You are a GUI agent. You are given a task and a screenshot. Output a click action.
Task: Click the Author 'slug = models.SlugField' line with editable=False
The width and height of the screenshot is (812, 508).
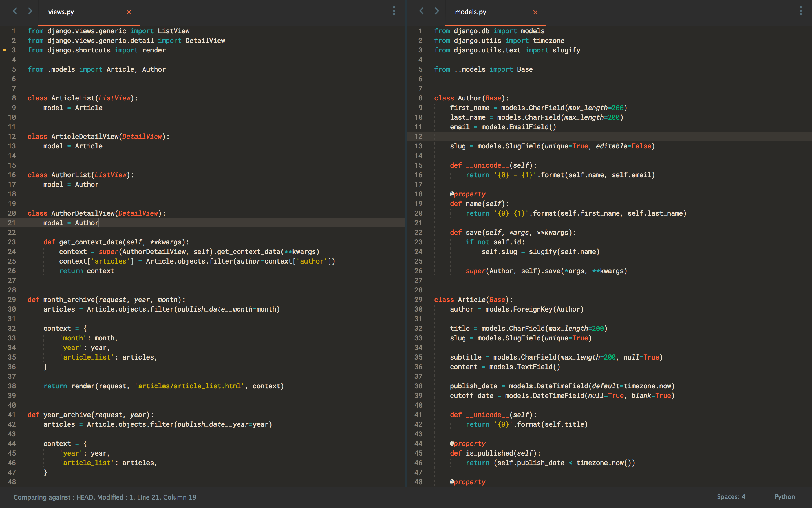tap(552, 146)
